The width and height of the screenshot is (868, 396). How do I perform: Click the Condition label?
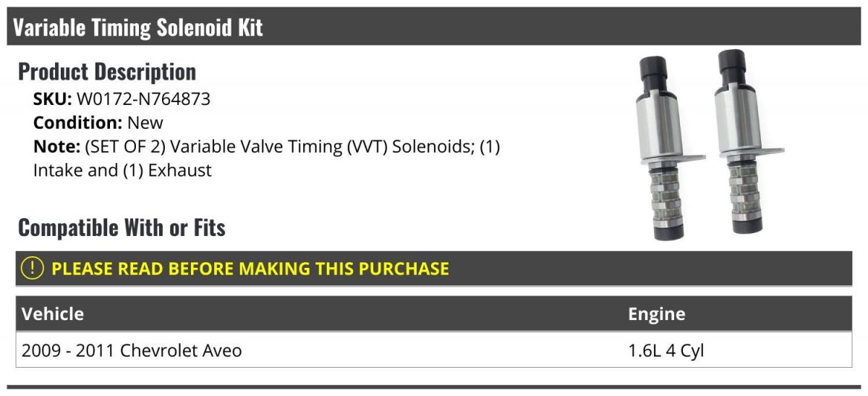click(x=78, y=122)
